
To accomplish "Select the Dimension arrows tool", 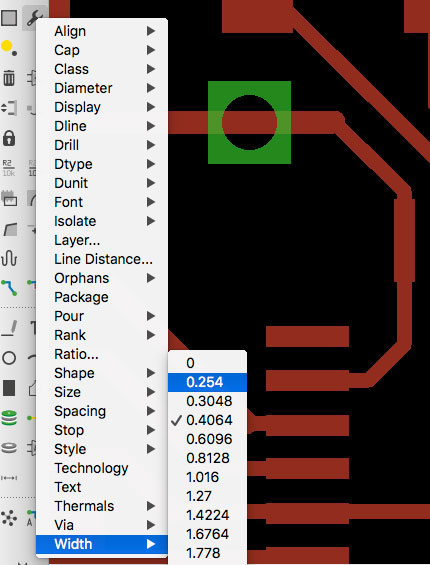I will click(x=9, y=478).
